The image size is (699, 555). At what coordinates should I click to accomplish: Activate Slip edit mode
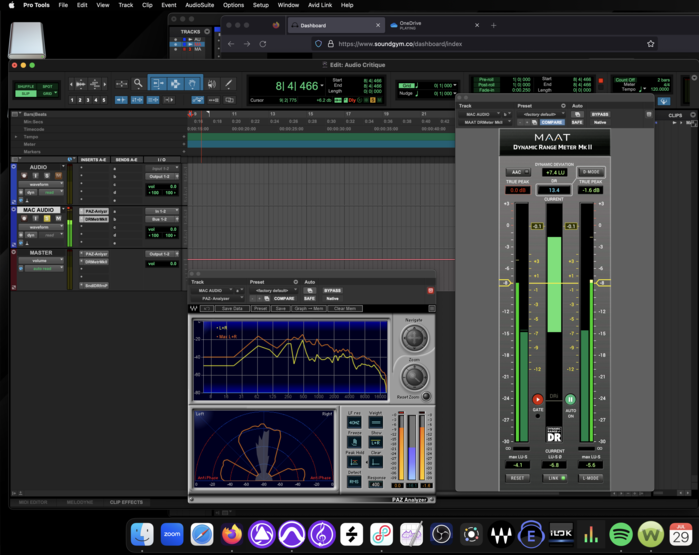pos(26,94)
